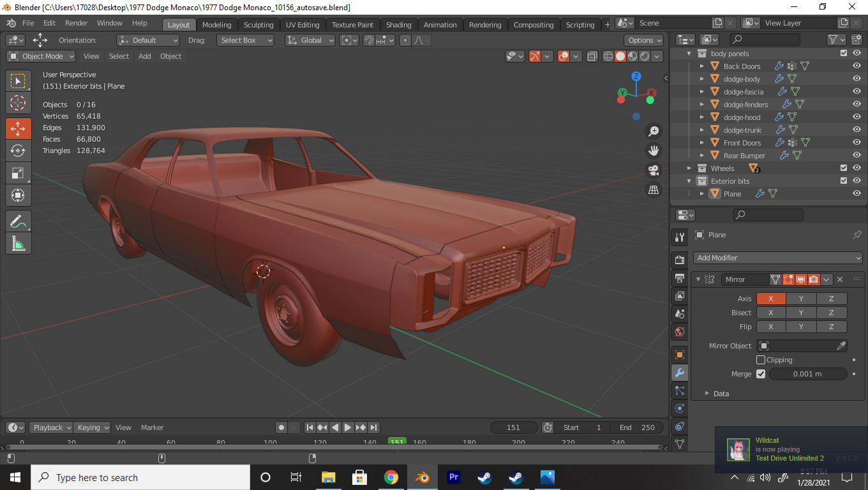Click the current frame 151 field

point(514,427)
